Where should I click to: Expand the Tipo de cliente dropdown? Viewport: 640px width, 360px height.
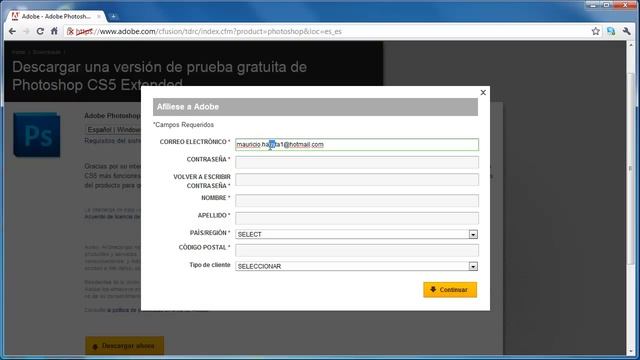click(357, 266)
